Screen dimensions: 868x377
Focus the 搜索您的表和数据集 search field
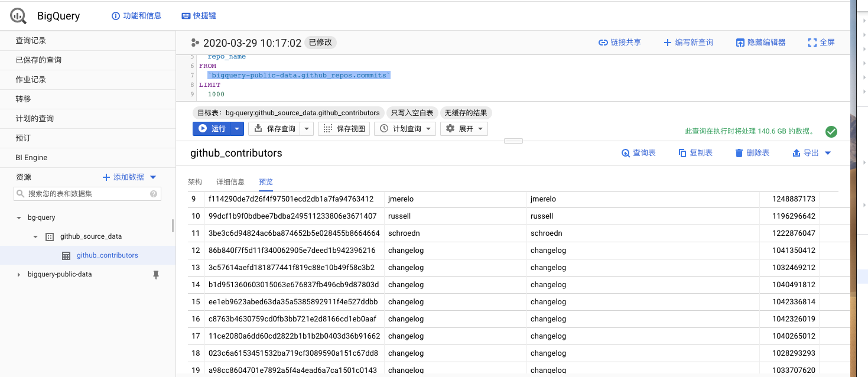point(87,194)
